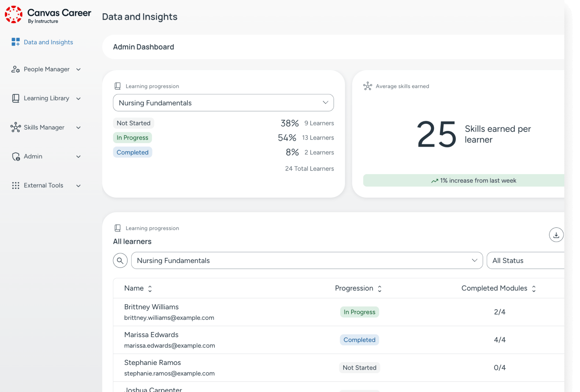Open the External Tools grid icon
The height and width of the screenshot is (392, 580).
15,185
